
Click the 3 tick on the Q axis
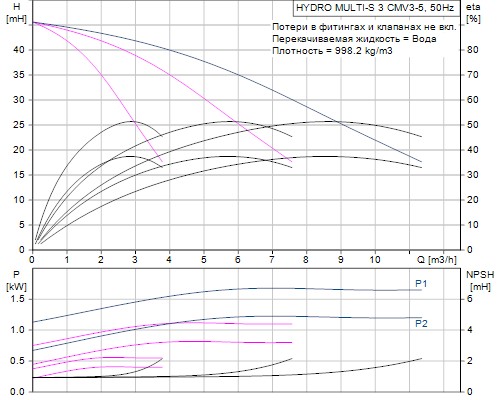pyautogui.click(x=135, y=260)
